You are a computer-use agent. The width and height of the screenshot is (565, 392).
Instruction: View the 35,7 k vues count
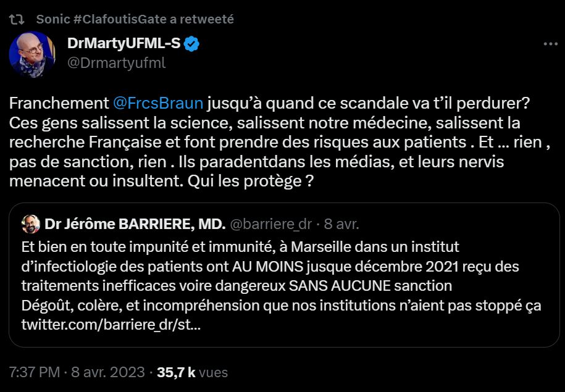coord(193,373)
